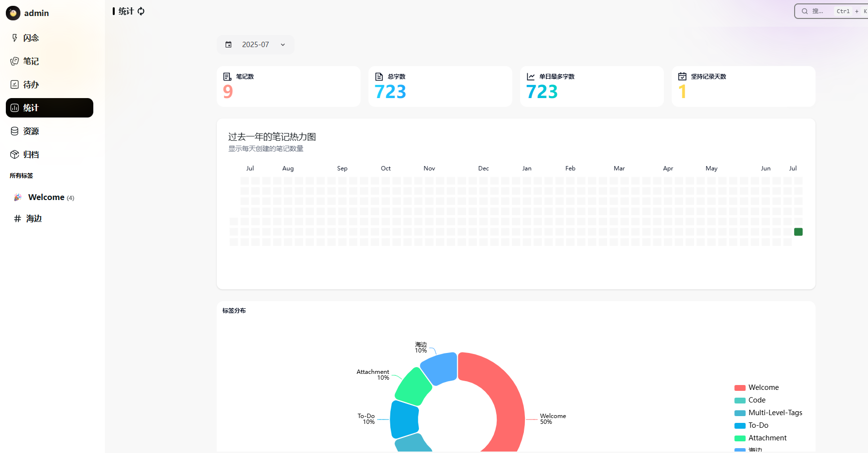Click the search field at top right
The height and width of the screenshot is (453, 868).
click(831, 11)
